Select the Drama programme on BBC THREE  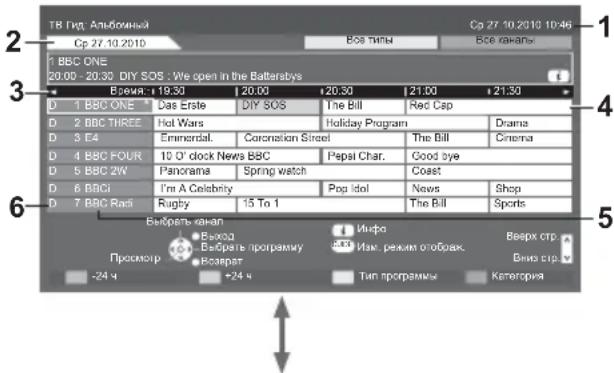[x=531, y=123]
